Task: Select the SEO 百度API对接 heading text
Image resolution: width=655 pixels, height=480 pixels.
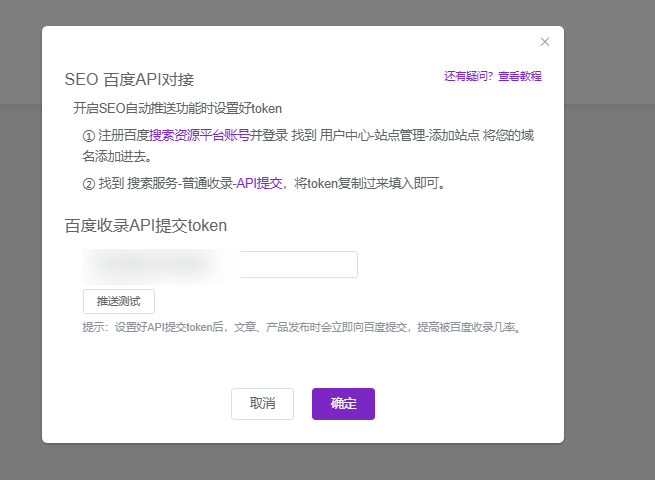Action: [x=129, y=79]
